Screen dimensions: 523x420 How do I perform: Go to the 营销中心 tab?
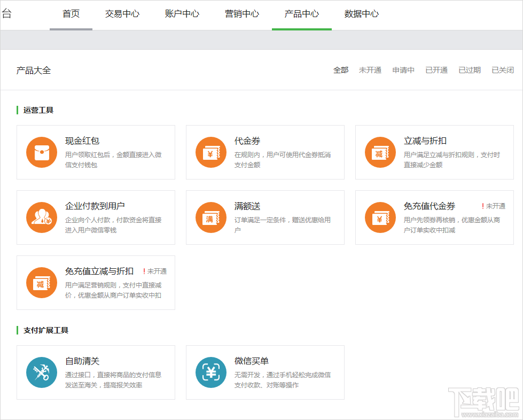coord(241,14)
